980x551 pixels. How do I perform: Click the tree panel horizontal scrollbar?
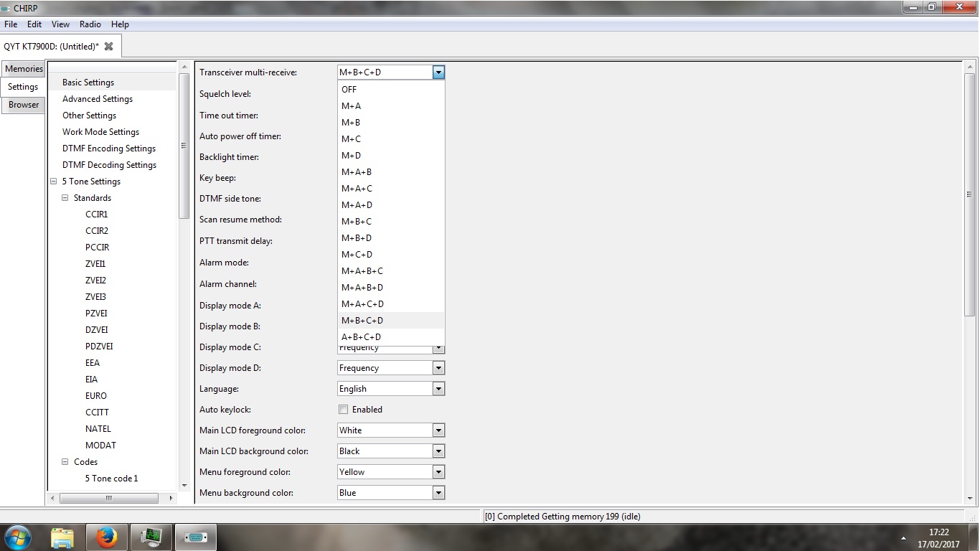point(109,498)
